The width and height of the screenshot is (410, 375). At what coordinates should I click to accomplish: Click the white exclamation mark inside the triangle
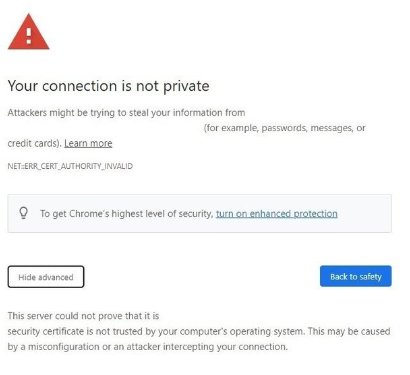[29, 36]
